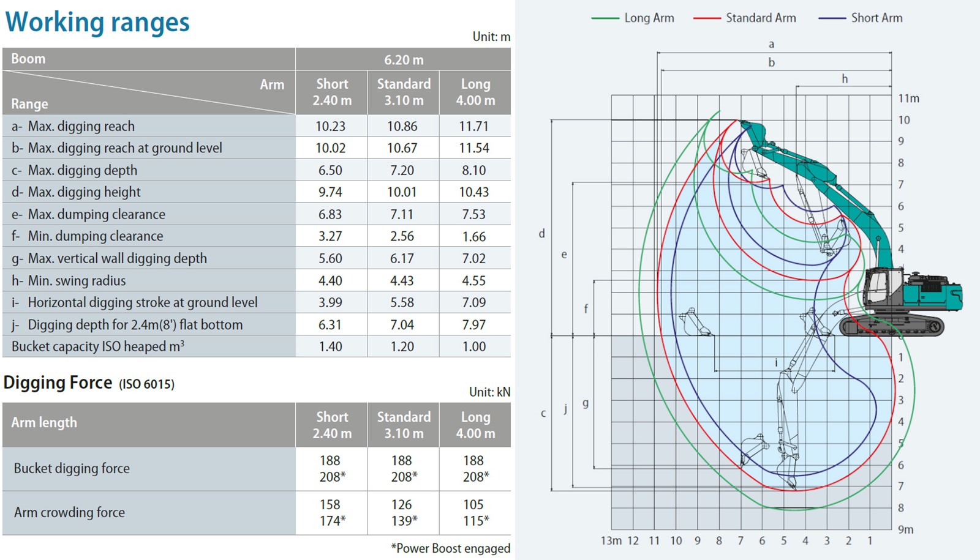This screenshot has height=560, width=980.
Task: Select the 'Working ranges' heading
Action: click(97, 22)
